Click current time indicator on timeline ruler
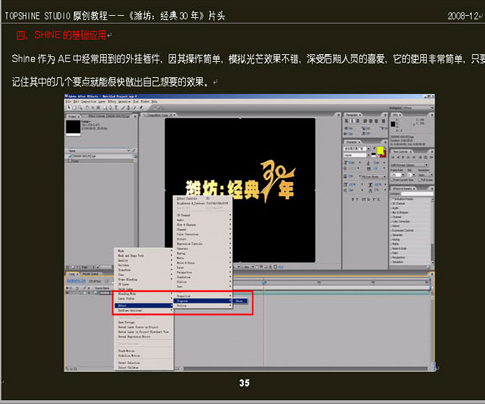This screenshot has height=404, width=485. tap(264, 283)
